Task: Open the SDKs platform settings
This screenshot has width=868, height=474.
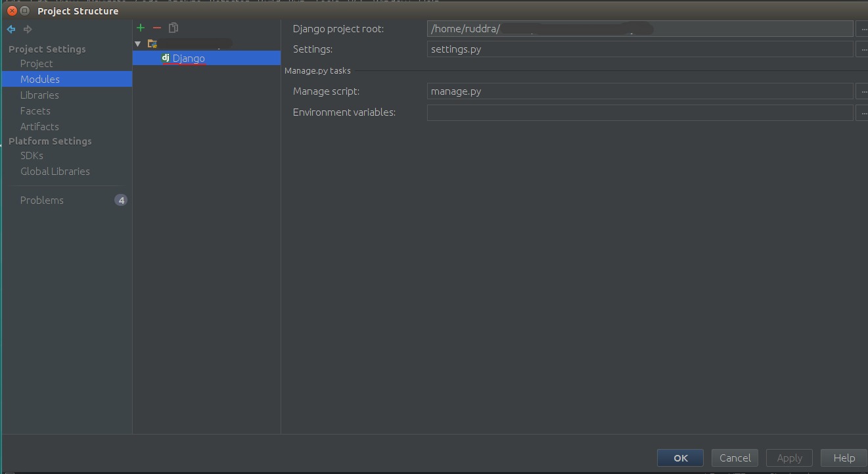Action: pyautogui.click(x=32, y=155)
